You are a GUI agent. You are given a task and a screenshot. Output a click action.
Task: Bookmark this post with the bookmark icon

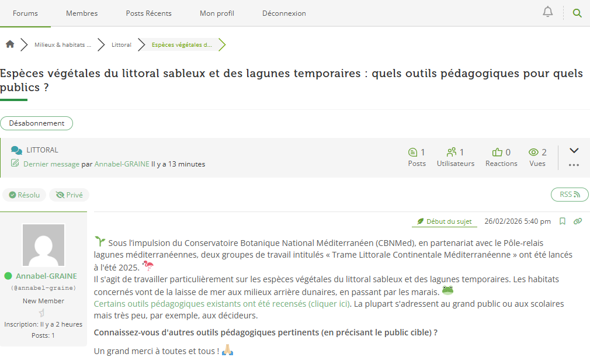tap(563, 221)
